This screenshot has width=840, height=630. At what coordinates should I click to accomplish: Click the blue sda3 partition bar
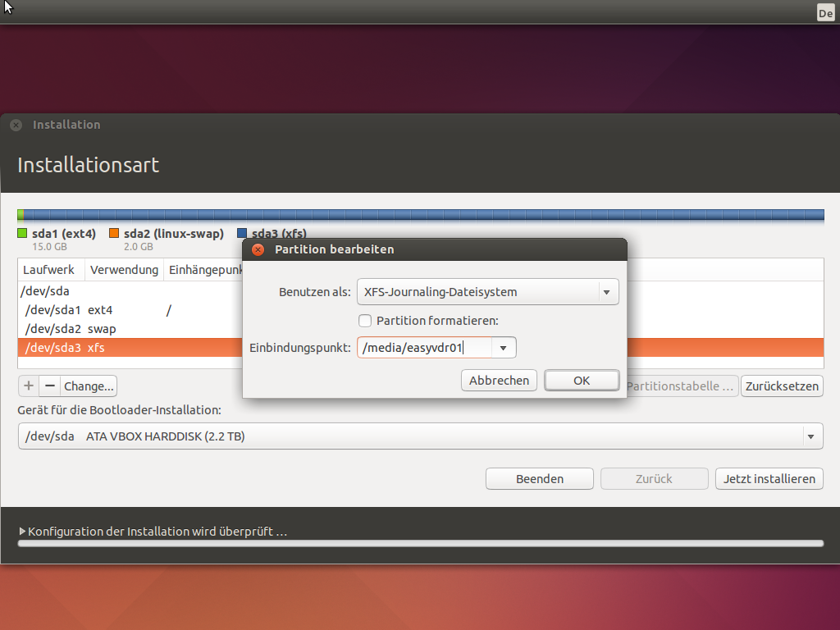(x=492, y=215)
